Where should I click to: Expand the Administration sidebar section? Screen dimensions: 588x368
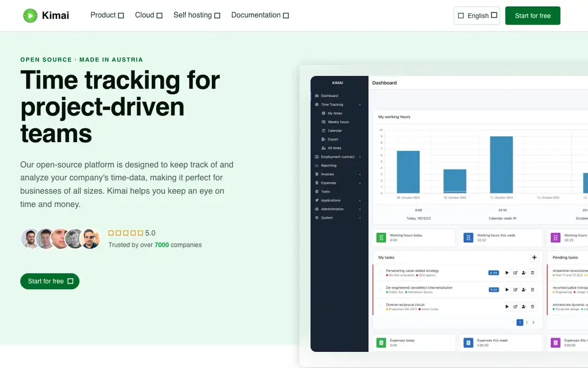359,209
